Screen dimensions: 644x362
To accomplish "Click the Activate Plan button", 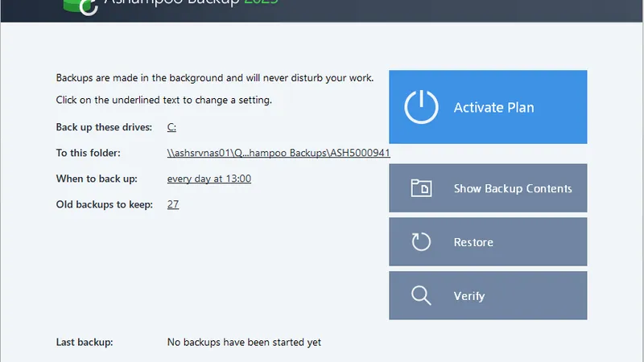I will coord(488,107).
